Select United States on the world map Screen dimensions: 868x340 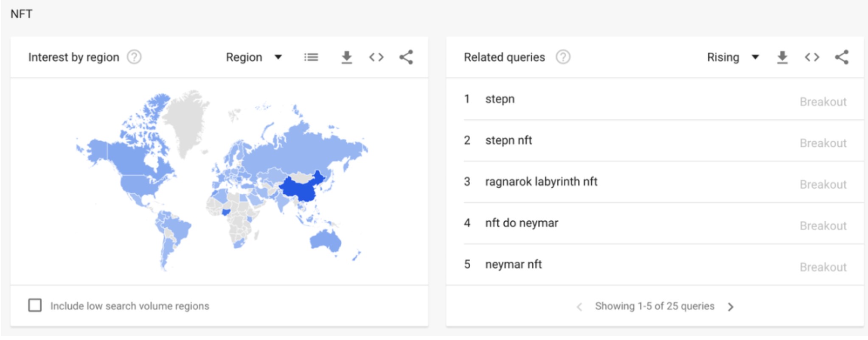pos(140,185)
